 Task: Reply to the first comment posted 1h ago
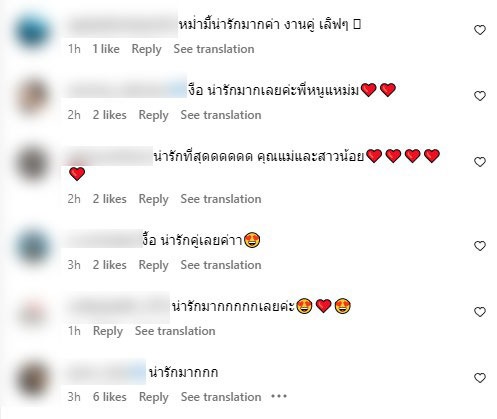click(146, 49)
